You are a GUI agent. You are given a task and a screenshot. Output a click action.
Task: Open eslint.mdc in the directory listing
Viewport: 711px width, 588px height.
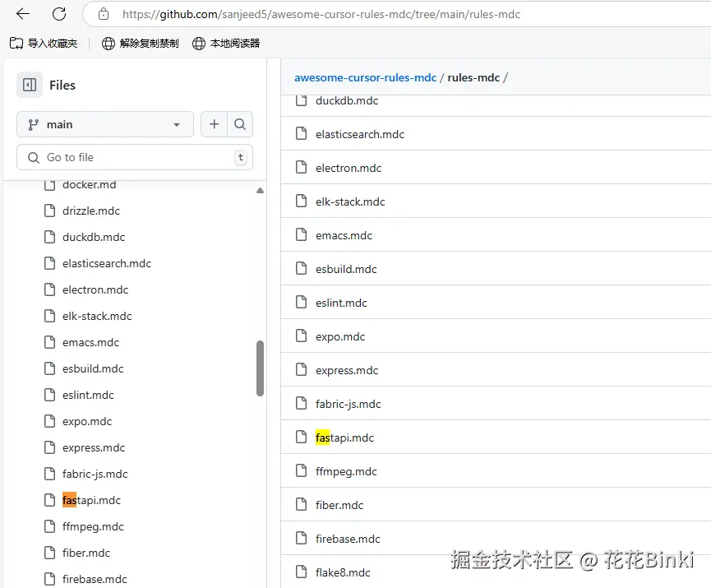pos(341,303)
